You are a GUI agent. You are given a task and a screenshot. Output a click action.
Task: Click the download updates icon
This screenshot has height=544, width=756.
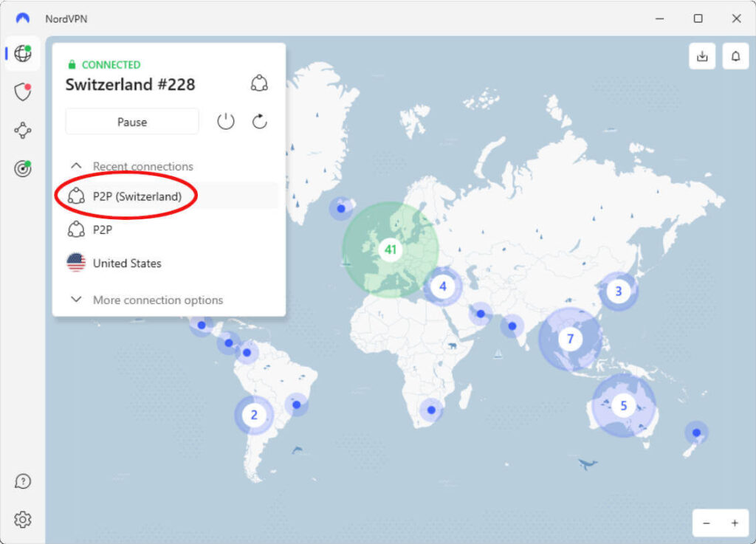pyautogui.click(x=702, y=56)
